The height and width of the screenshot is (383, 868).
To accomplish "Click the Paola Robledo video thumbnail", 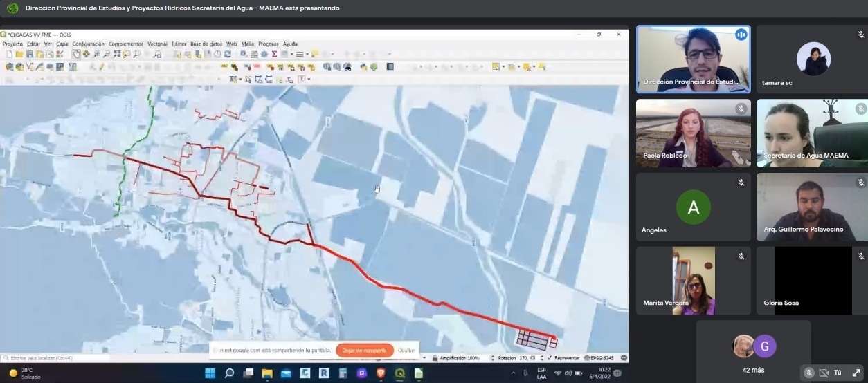I will pos(693,133).
